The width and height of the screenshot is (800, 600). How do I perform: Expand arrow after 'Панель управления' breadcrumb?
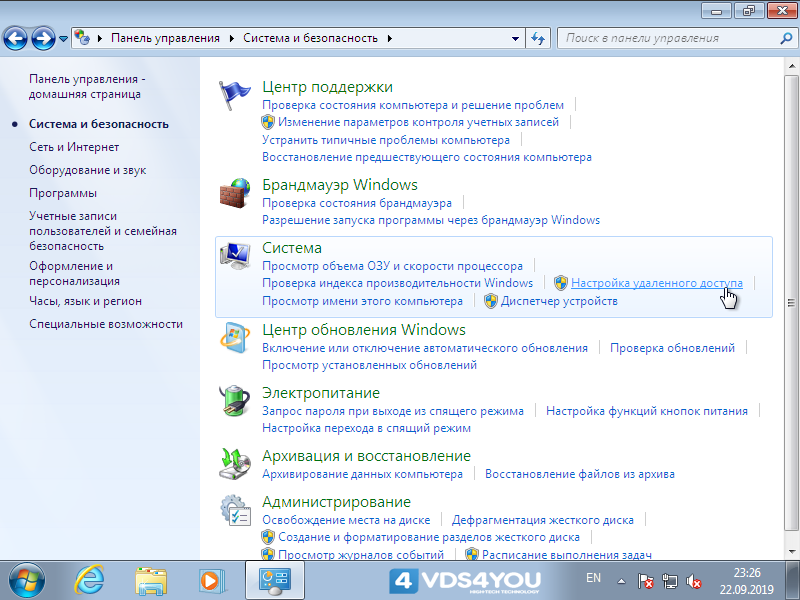coord(232,38)
